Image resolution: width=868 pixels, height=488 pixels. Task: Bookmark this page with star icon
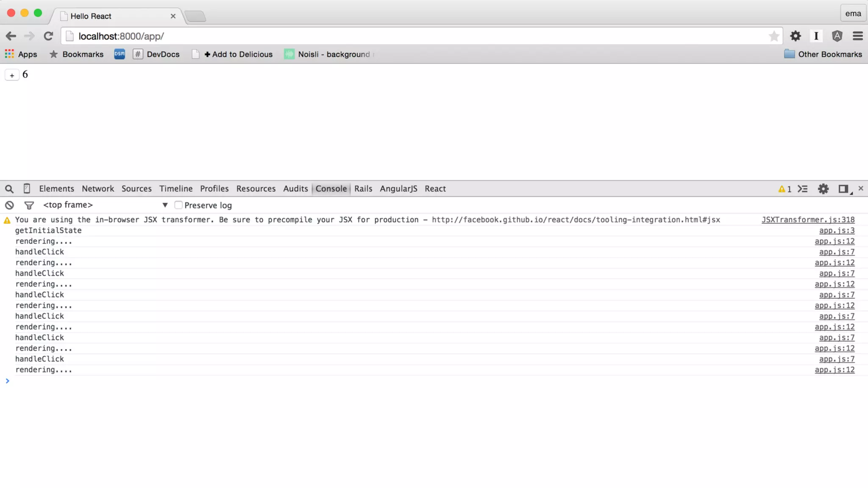[773, 36]
